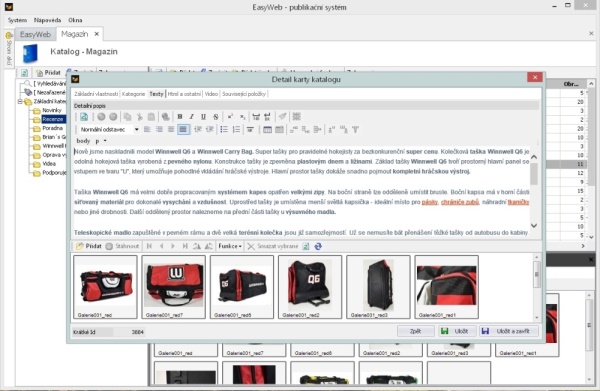Select the Novinky folder in tree
This screenshot has height=391, width=600.
coord(52,110)
